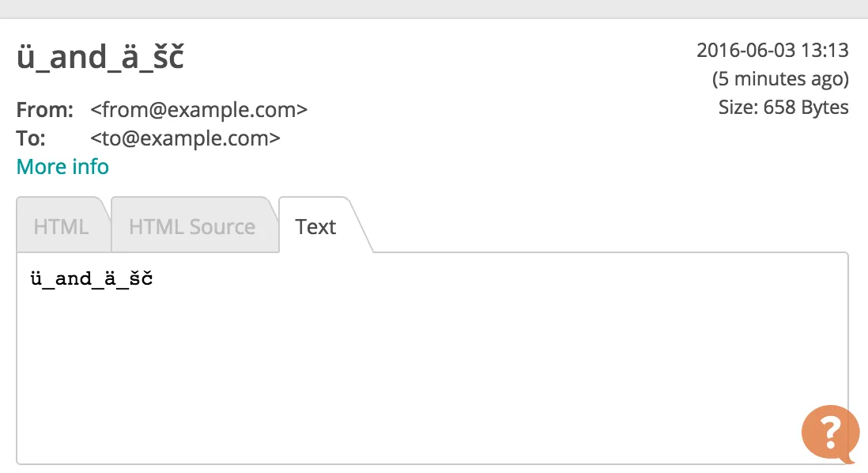Click the "From:" field label
This screenshot has width=868, height=473.
point(45,110)
